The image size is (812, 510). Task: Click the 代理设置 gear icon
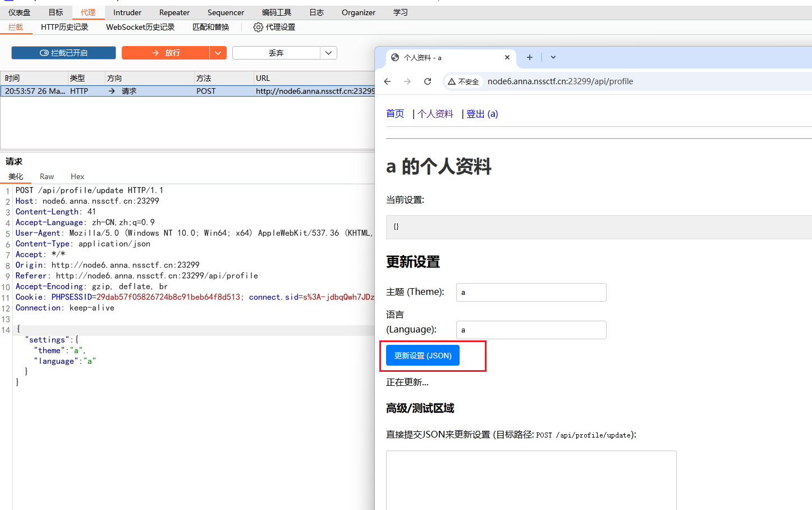[x=258, y=27]
